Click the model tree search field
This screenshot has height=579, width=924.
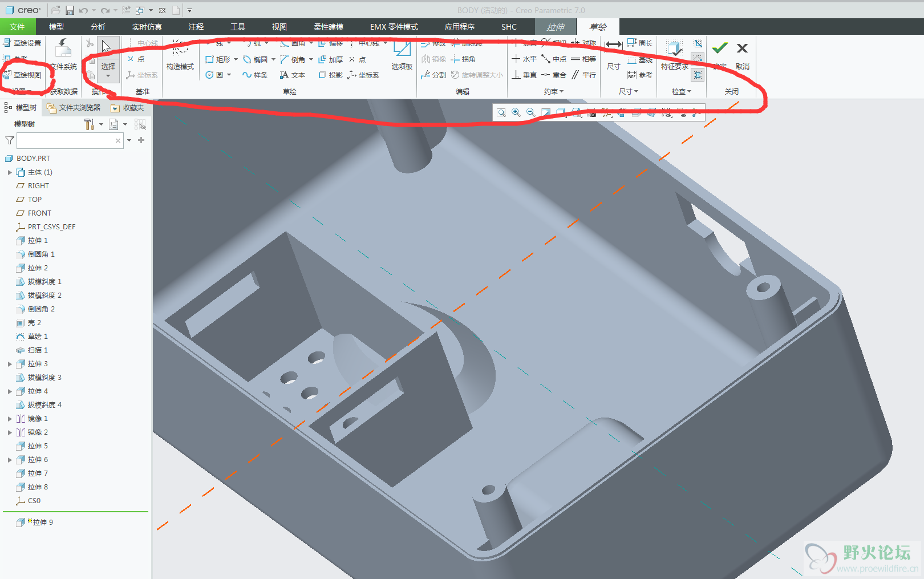point(70,140)
